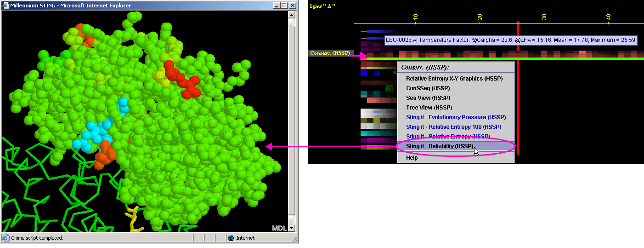The height and width of the screenshot is (248, 644).
Task: Click sequence position 30 tick label
Action: click(x=544, y=18)
